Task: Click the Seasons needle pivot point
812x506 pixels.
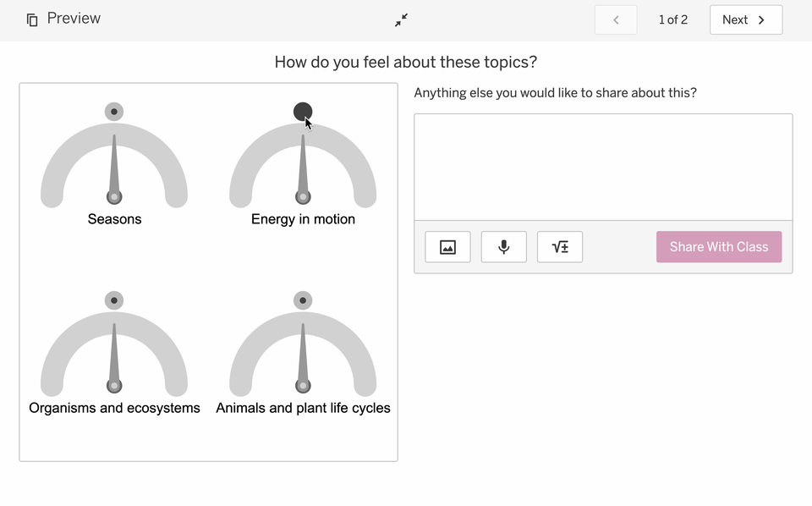Action: [114, 197]
